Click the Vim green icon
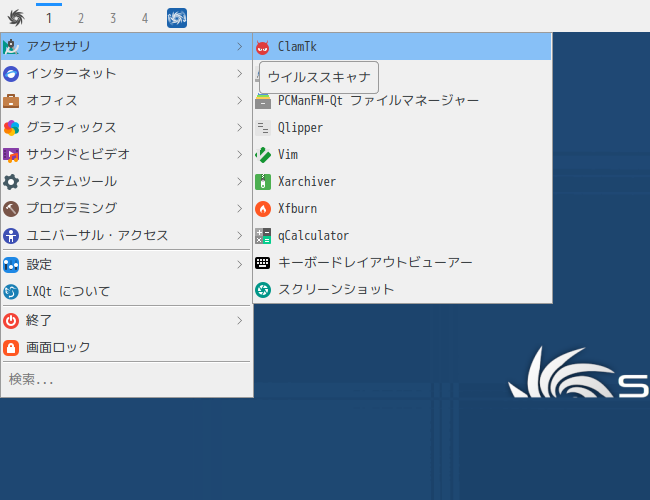Image resolution: width=650 pixels, height=500 pixels. 263,155
